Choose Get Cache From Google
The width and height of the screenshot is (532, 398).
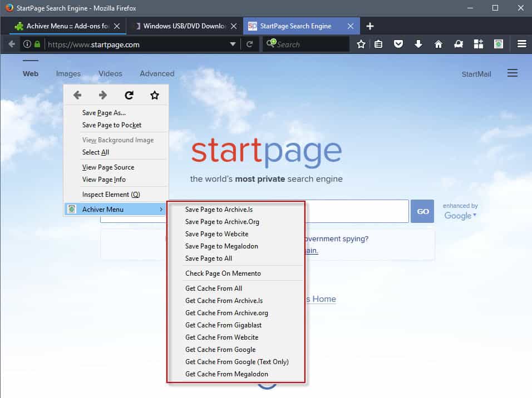pyautogui.click(x=236, y=350)
